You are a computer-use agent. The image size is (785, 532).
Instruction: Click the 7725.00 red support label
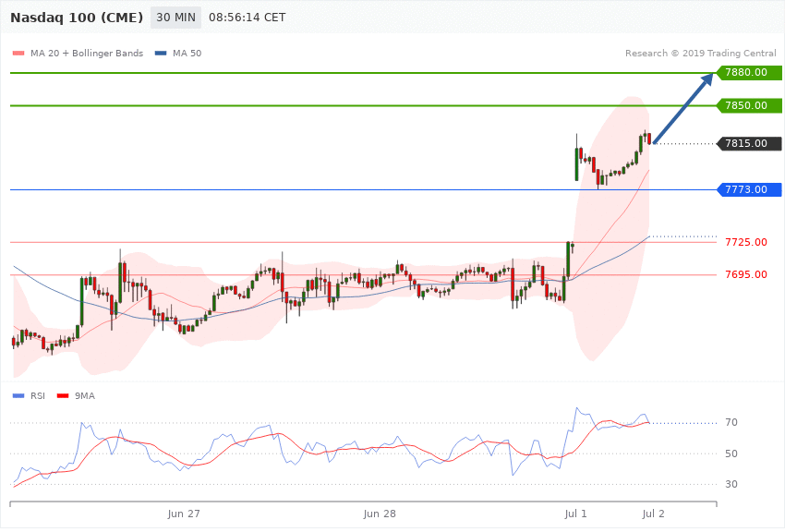746,242
